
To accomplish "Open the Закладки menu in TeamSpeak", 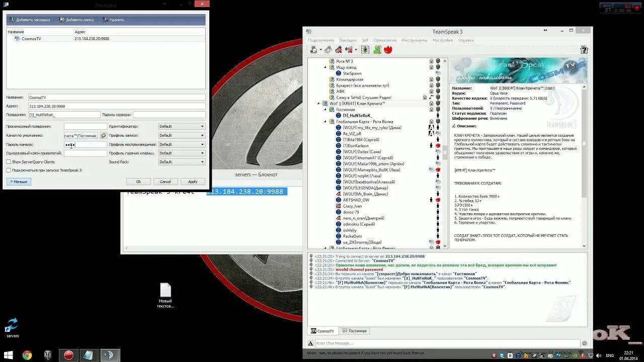I will tap(348, 40).
